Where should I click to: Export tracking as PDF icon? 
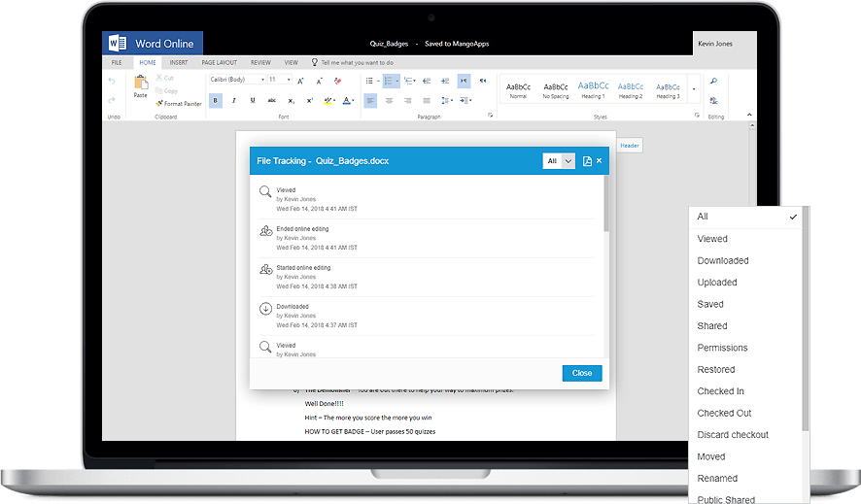point(587,160)
